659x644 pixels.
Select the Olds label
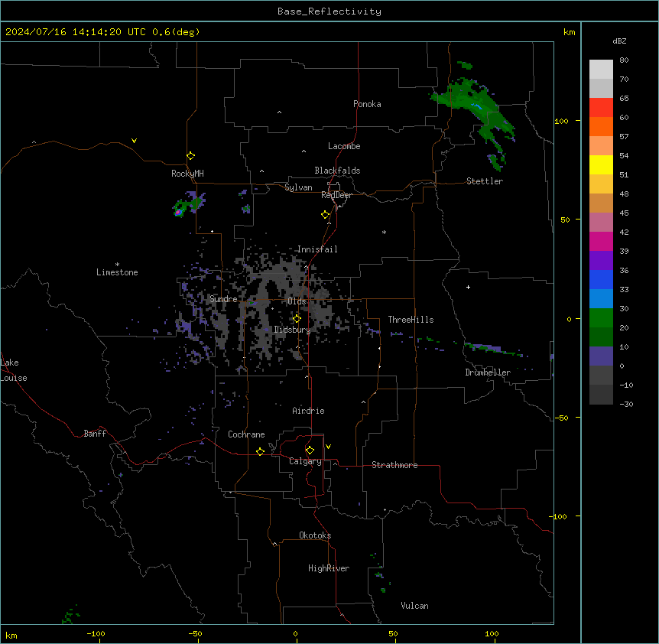(297, 301)
